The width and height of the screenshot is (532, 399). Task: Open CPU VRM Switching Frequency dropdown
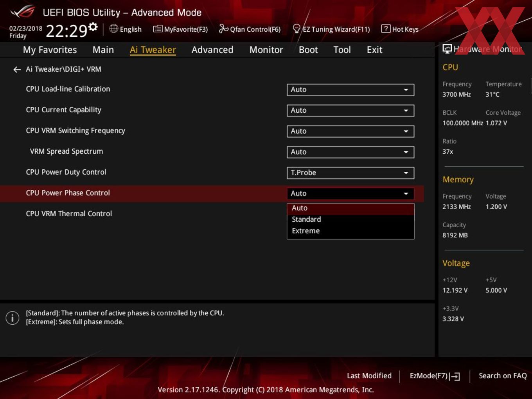(x=350, y=131)
